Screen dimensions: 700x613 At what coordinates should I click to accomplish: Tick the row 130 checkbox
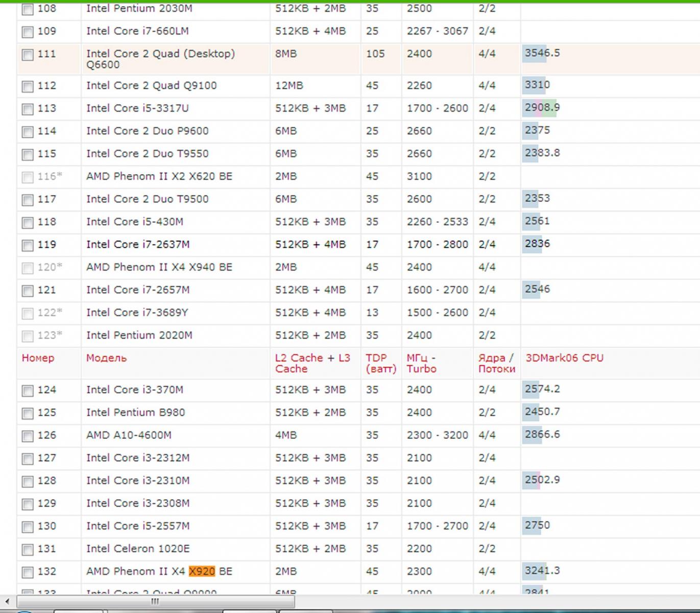28,527
